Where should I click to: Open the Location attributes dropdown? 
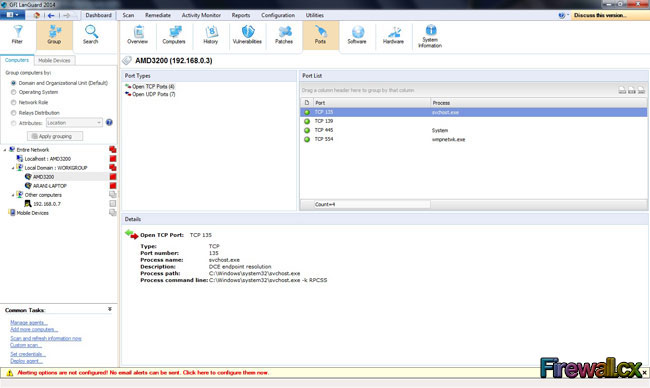tap(74, 123)
